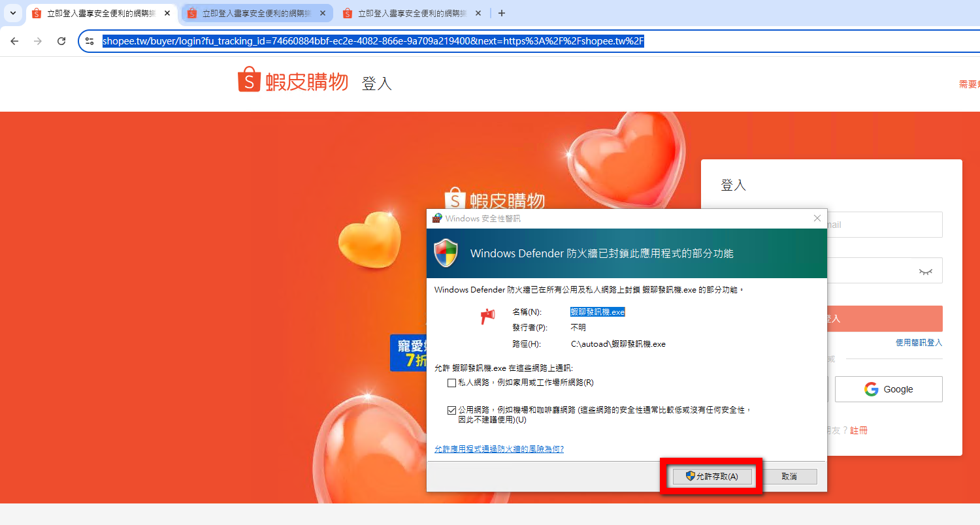Click the address bar URL
Viewport: 980px width, 525px height.
pos(374,41)
